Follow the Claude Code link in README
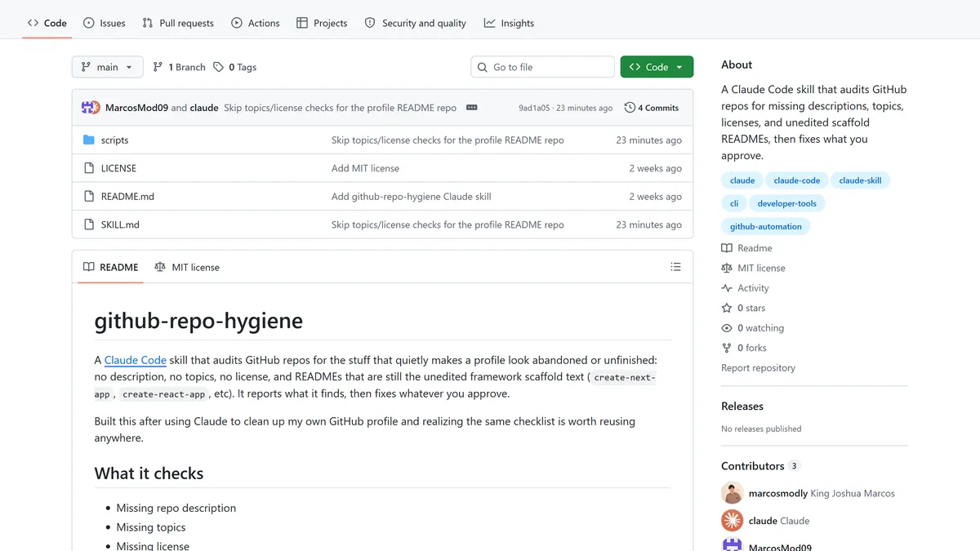The height and width of the screenshot is (551, 980). pos(136,360)
